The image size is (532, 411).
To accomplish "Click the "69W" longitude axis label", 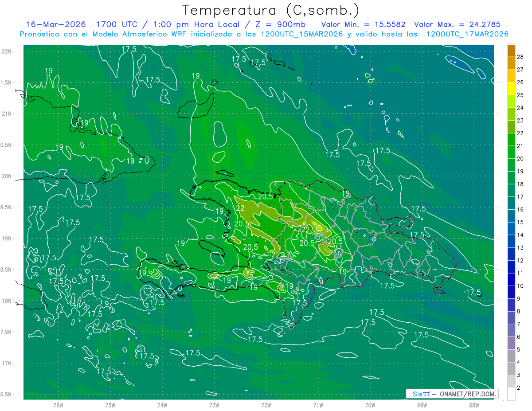I will coord(422,405).
